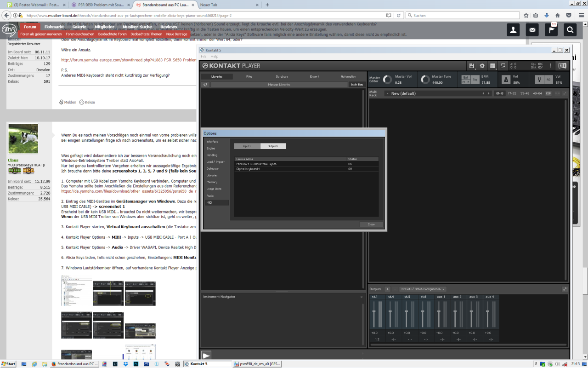This screenshot has width=588, height=368.
Task: Open forum alerts flag icon
Action: pos(551,30)
